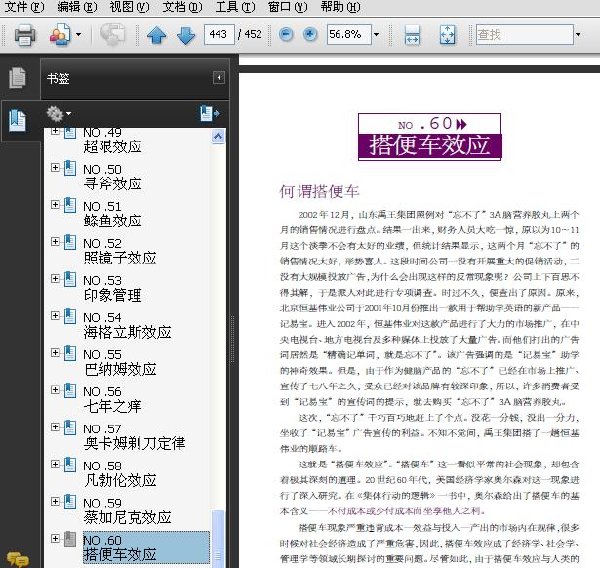The image size is (600, 568).
Task: Open the 帮助 menu
Action: pyautogui.click(x=341, y=7)
